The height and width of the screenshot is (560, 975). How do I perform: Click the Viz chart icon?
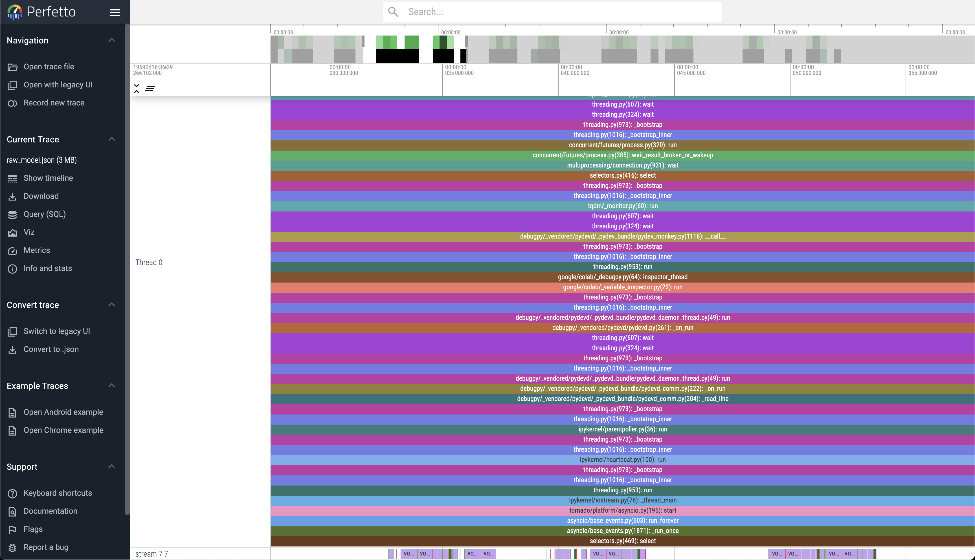tap(12, 233)
